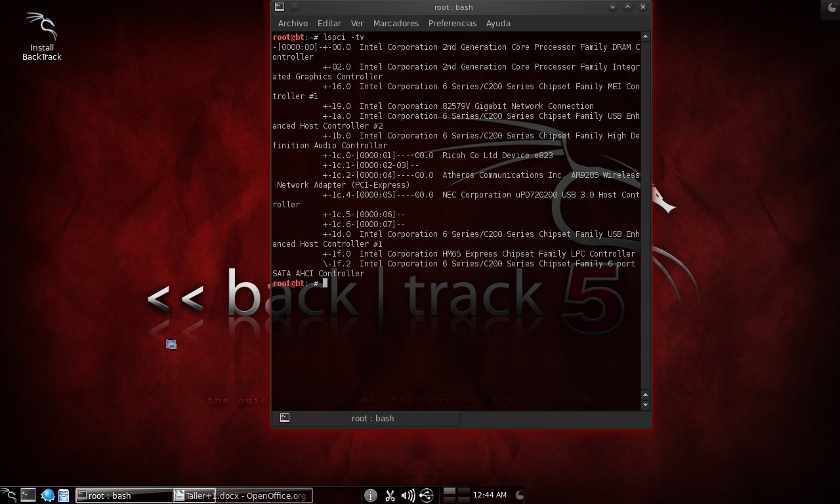Open the Preferencias menu
This screenshot has width=840, height=504.
click(x=452, y=23)
